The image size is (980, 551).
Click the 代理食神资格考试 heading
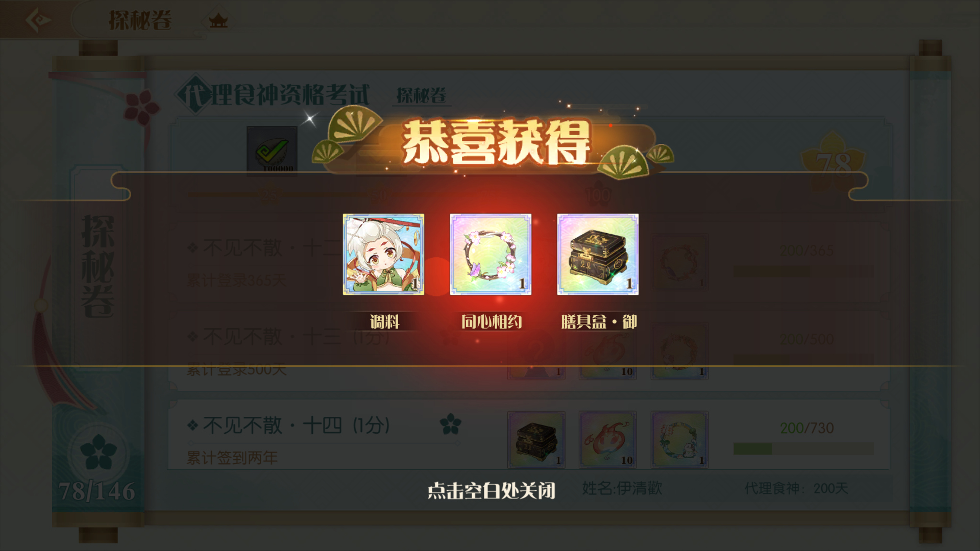pos(274,95)
